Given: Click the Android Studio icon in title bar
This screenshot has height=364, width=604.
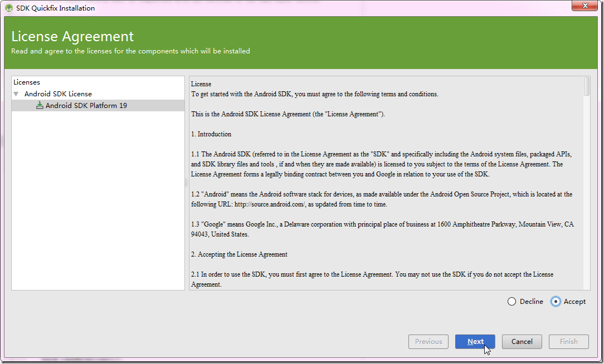Looking at the screenshot, I should click(9, 8).
